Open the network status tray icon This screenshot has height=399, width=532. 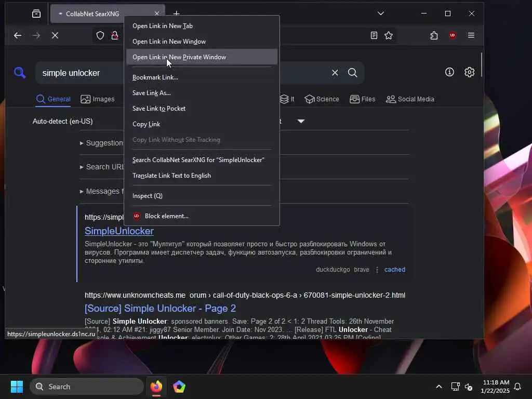coord(455,387)
